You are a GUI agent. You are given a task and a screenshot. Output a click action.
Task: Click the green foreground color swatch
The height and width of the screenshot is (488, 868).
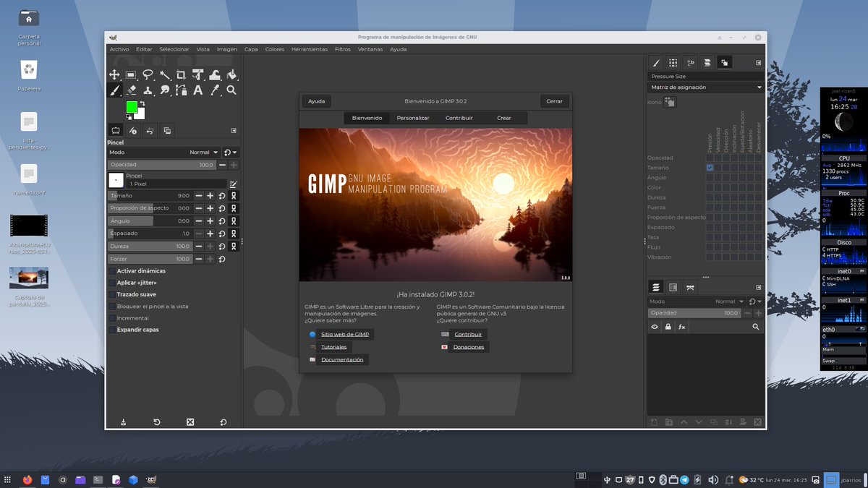pyautogui.click(x=131, y=107)
